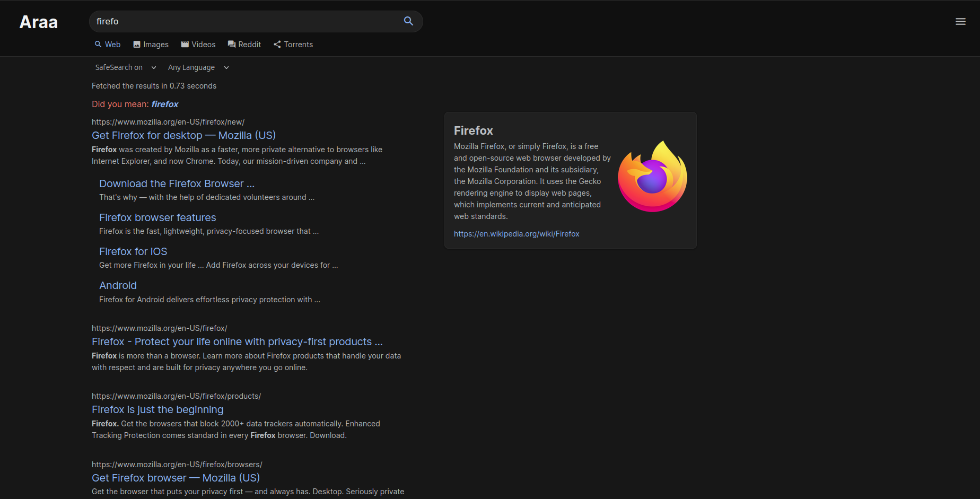Switch to the Images tab
The width and height of the screenshot is (980, 499).
[x=151, y=45]
